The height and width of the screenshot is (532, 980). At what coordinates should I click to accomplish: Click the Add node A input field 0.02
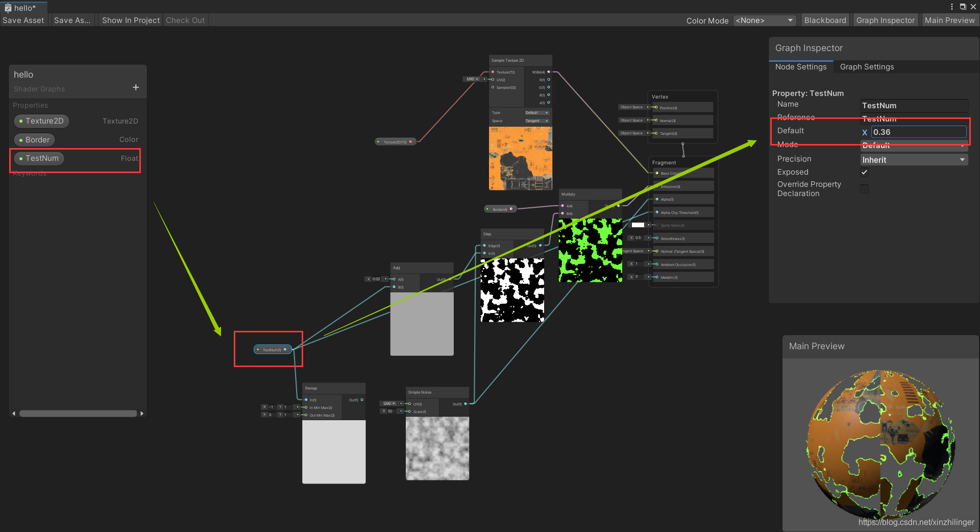click(x=377, y=279)
